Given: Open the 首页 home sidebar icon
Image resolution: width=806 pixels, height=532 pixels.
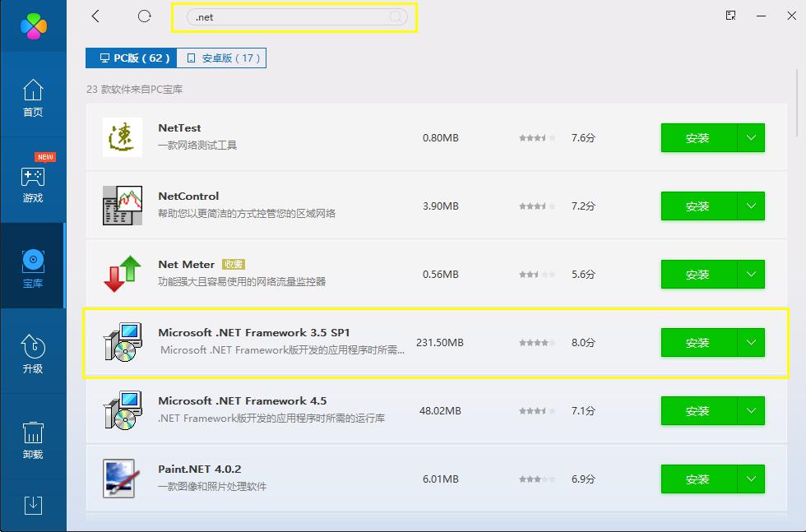Looking at the screenshot, I should [33, 97].
